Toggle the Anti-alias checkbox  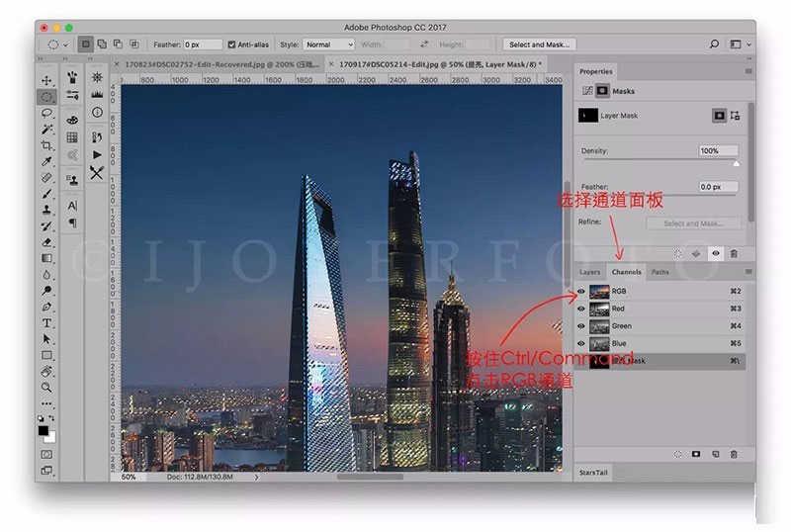click(231, 44)
